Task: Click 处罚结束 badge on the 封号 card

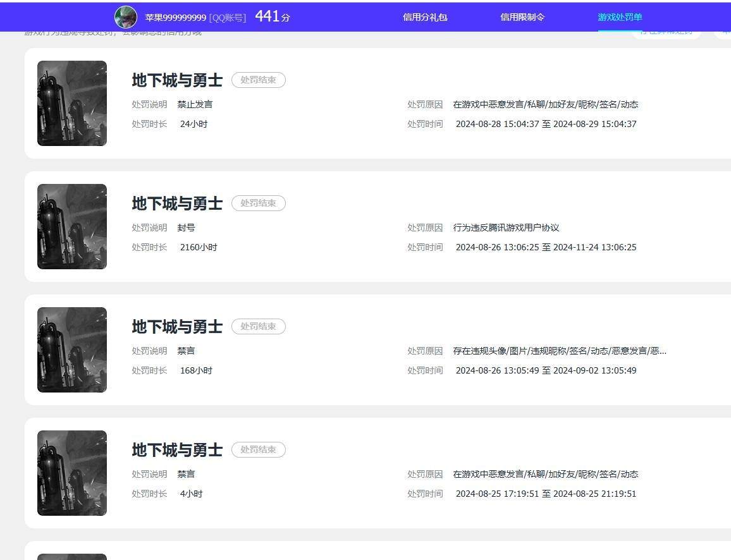Action: click(258, 203)
